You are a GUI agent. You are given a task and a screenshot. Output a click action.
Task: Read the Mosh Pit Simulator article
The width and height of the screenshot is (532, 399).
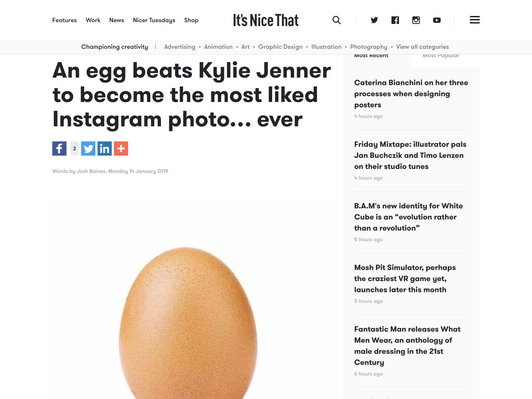(405, 278)
